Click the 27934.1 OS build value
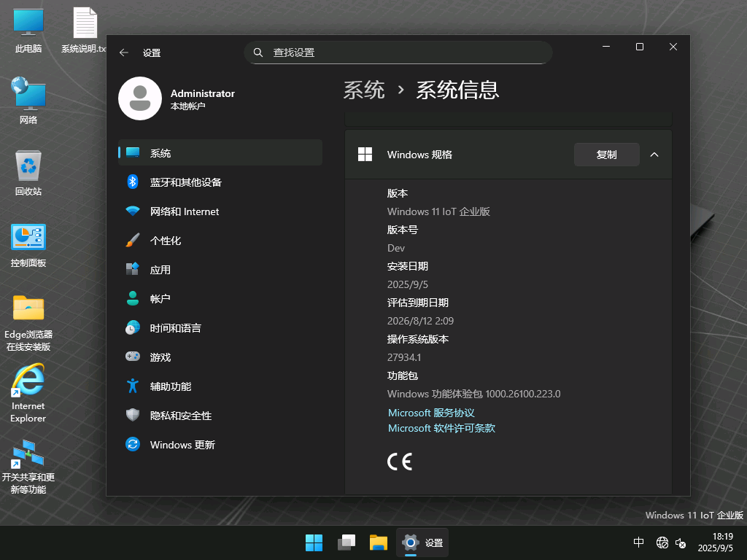Screen dimensions: 747x560 pos(404,357)
